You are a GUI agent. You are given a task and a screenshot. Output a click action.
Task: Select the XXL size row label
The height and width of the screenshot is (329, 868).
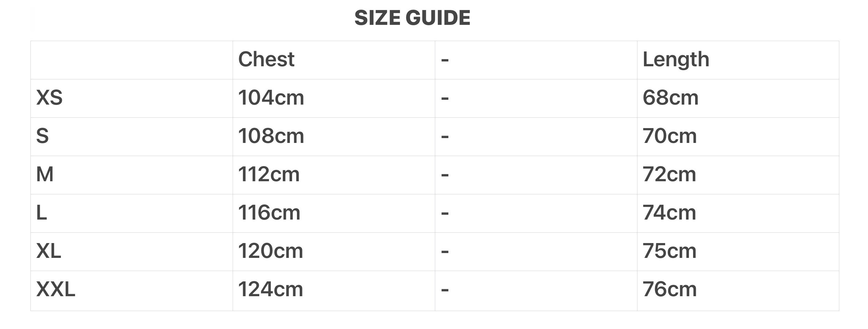point(56,289)
